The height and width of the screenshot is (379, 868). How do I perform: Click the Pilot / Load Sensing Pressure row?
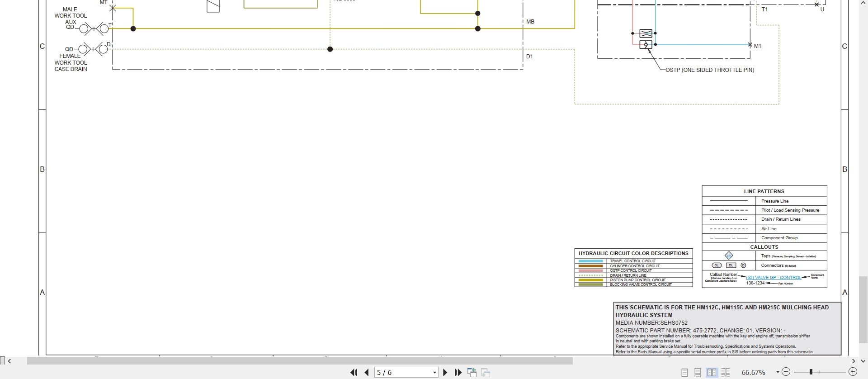coord(764,210)
